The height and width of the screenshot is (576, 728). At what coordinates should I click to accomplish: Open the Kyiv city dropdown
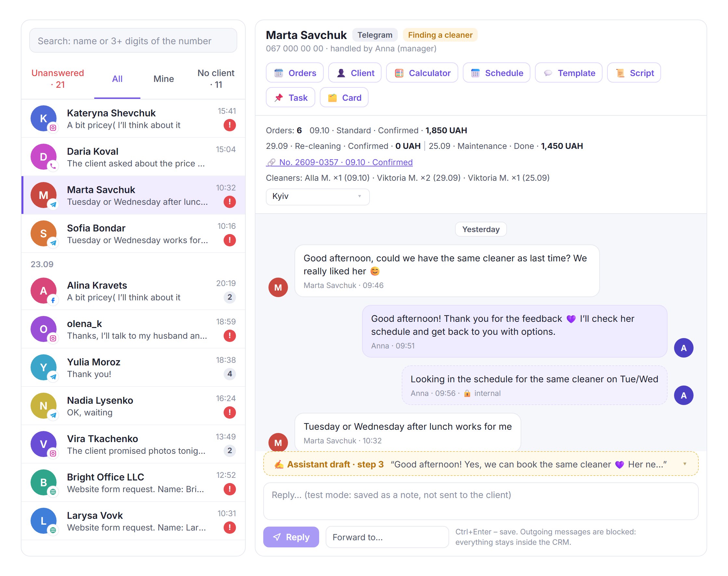(318, 197)
